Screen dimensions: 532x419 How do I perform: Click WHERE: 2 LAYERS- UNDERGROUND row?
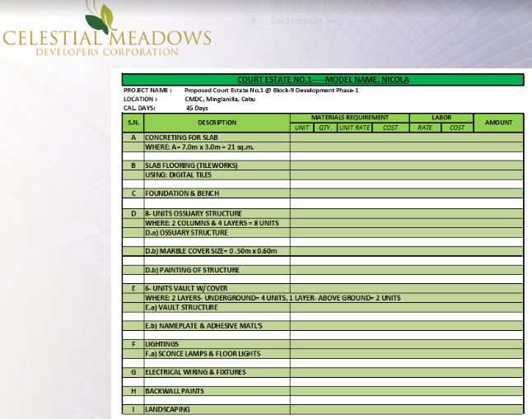tap(323, 298)
